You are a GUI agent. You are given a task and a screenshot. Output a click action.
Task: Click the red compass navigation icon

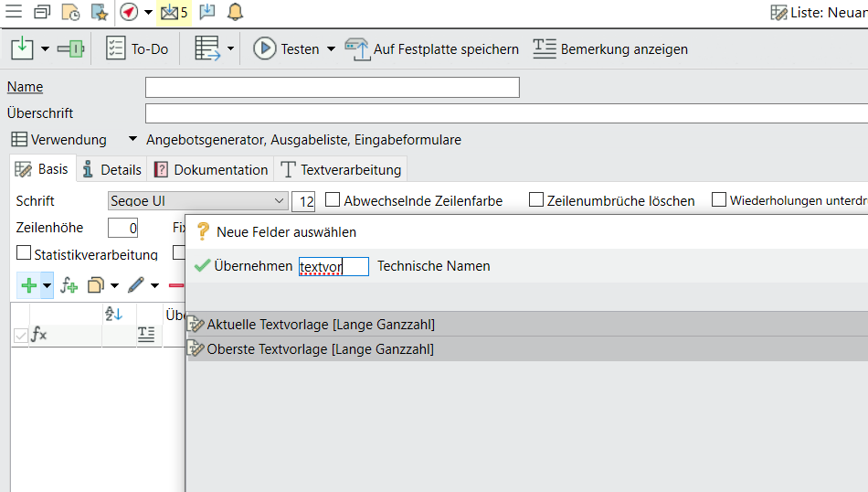click(129, 12)
